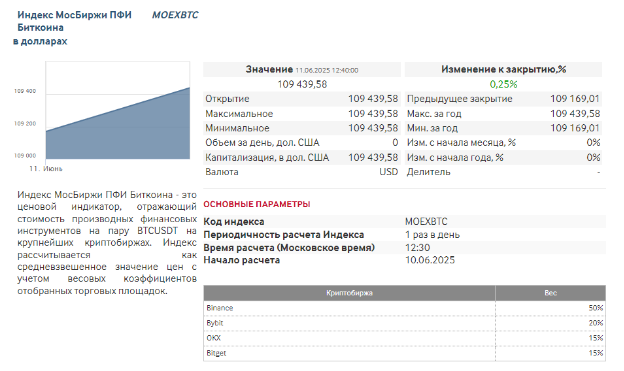Click the Bitget row name
This screenshot has width=624, height=371.
(216, 353)
